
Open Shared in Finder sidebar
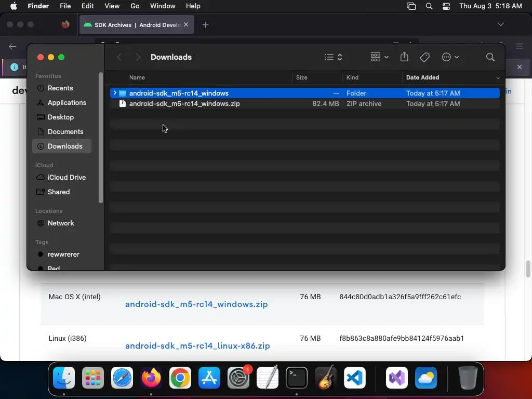[x=62, y=192]
